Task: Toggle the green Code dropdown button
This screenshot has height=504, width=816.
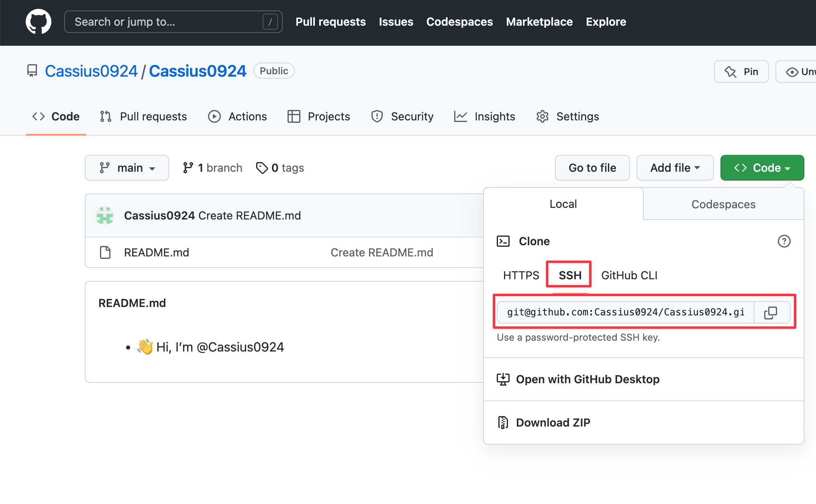Action: point(762,168)
